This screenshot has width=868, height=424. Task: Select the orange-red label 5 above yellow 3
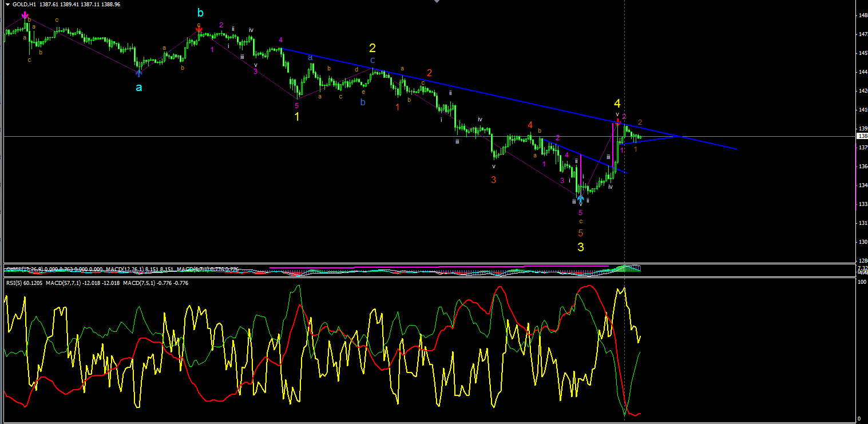581,233
